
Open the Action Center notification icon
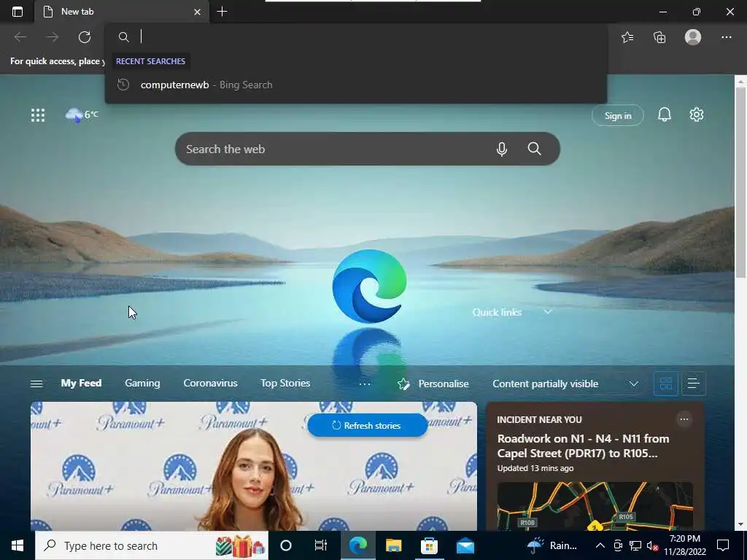pos(723,545)
